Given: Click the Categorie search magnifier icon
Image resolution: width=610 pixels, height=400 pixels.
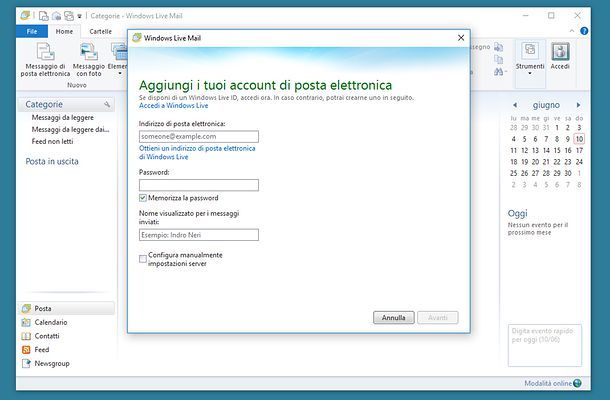Looking at the screenshot, I should [x=107, y=104].
